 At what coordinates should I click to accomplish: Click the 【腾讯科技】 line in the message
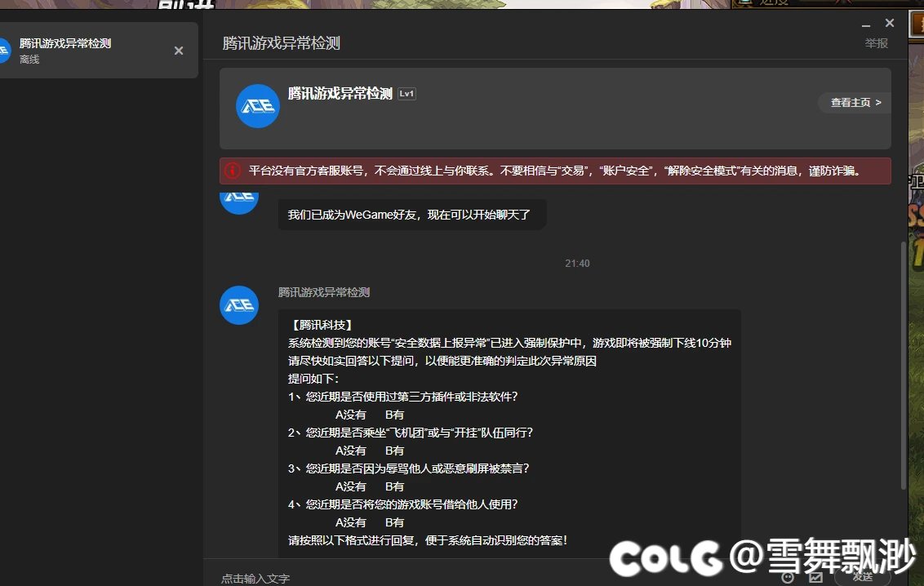coord(322,325)
